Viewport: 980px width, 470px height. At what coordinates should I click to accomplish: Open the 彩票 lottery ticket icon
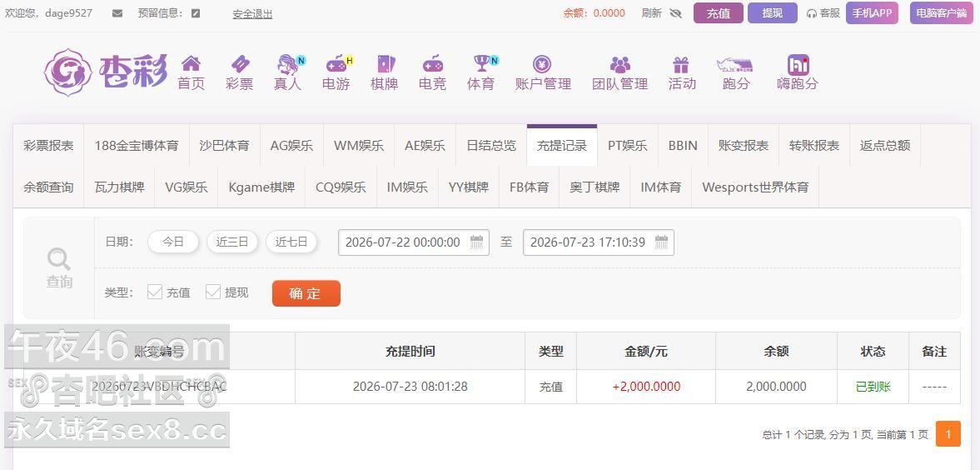point(240,63)
